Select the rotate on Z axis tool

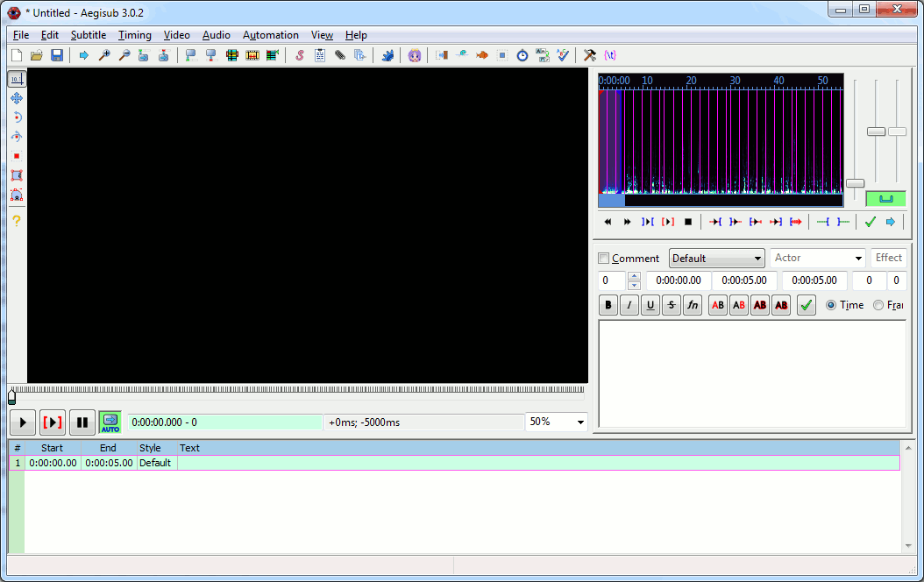[x=17, y=117]
